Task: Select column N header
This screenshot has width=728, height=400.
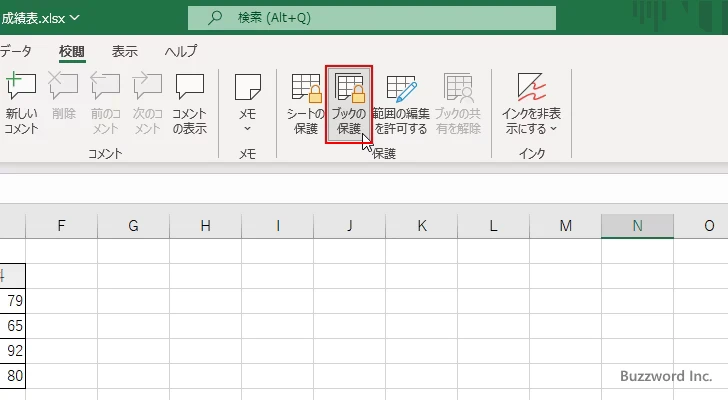Action: point(637,226)
